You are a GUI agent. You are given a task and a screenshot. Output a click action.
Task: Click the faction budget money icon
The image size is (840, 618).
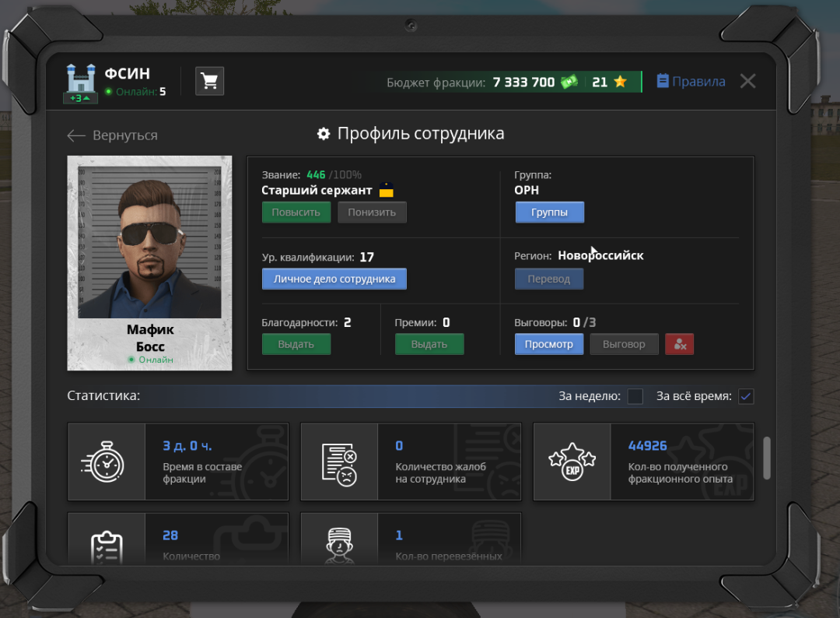(x=569, y=82)
